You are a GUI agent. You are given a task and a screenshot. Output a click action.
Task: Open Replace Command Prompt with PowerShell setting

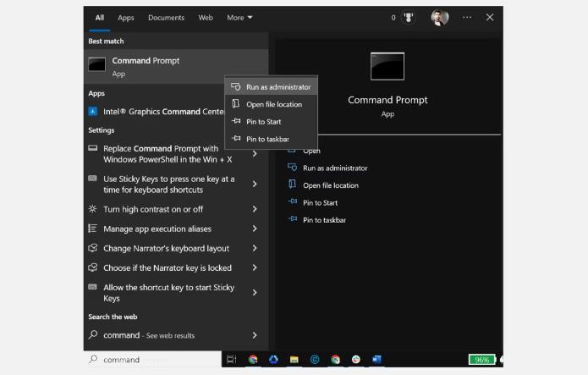pos(168,154)
